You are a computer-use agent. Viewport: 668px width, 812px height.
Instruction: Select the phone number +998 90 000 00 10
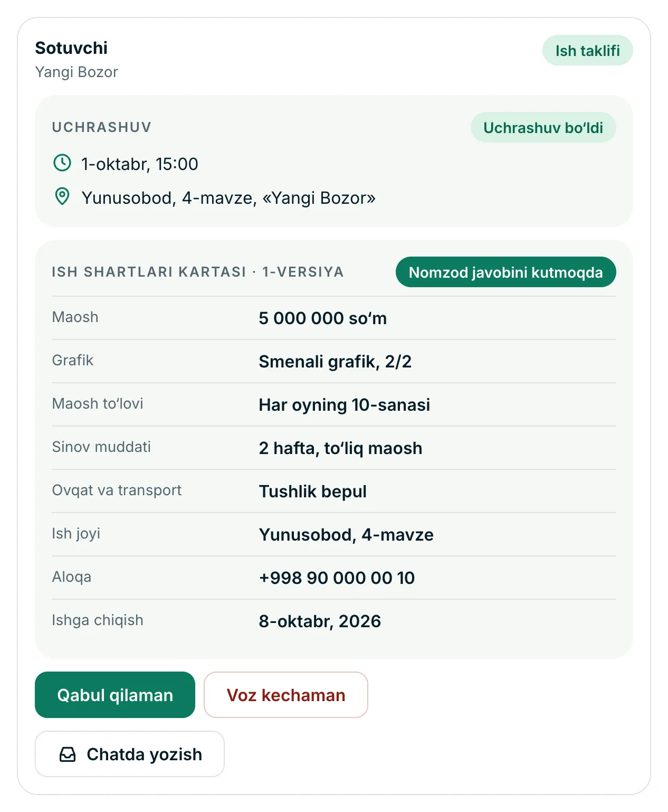tap(337, 578)
